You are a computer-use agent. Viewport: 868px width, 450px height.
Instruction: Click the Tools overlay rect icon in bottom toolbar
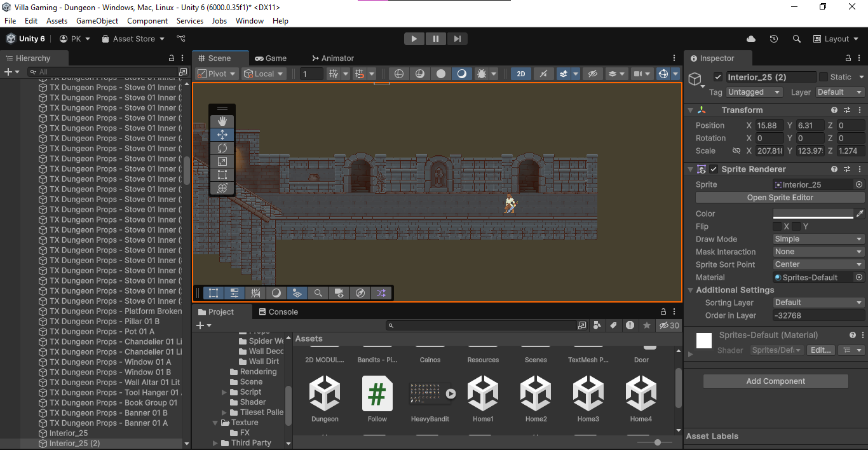214,293
